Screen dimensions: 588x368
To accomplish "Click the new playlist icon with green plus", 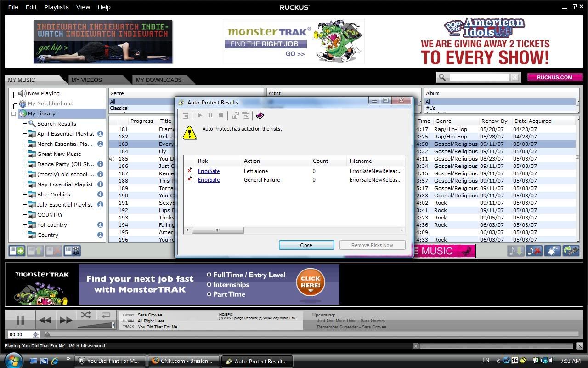I will point(17,251).
